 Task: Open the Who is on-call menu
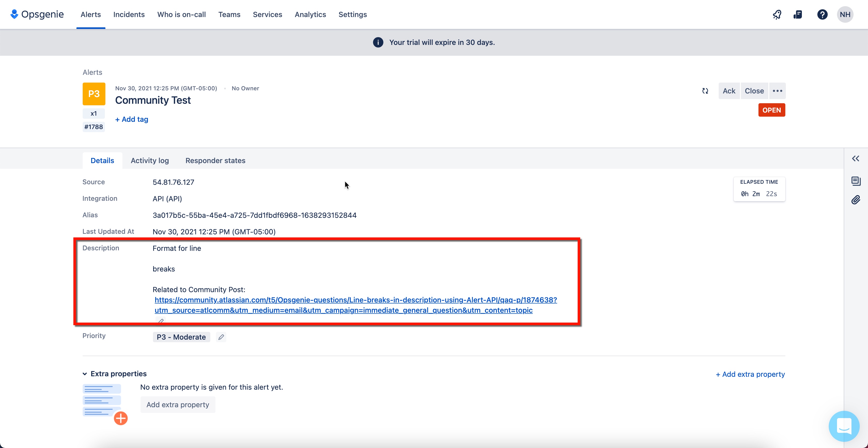181,14
